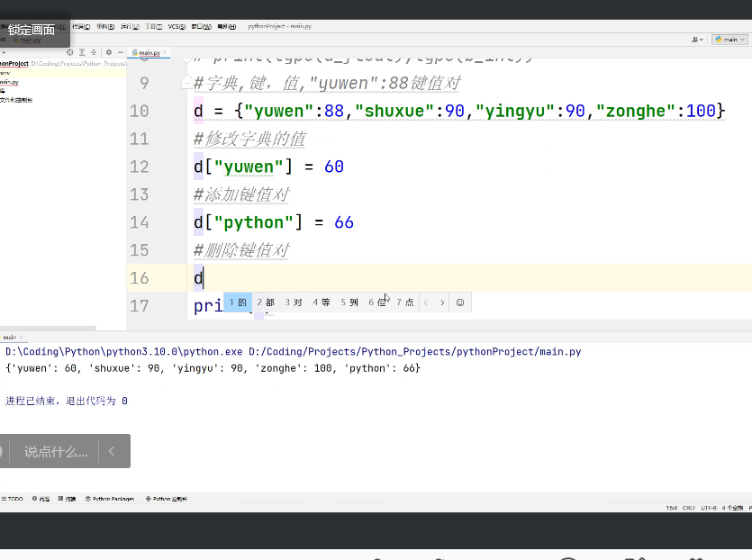Hide the Project panel with minus icon
The height and width of the screenshot is (560, 752).
[x=121, y=52]
